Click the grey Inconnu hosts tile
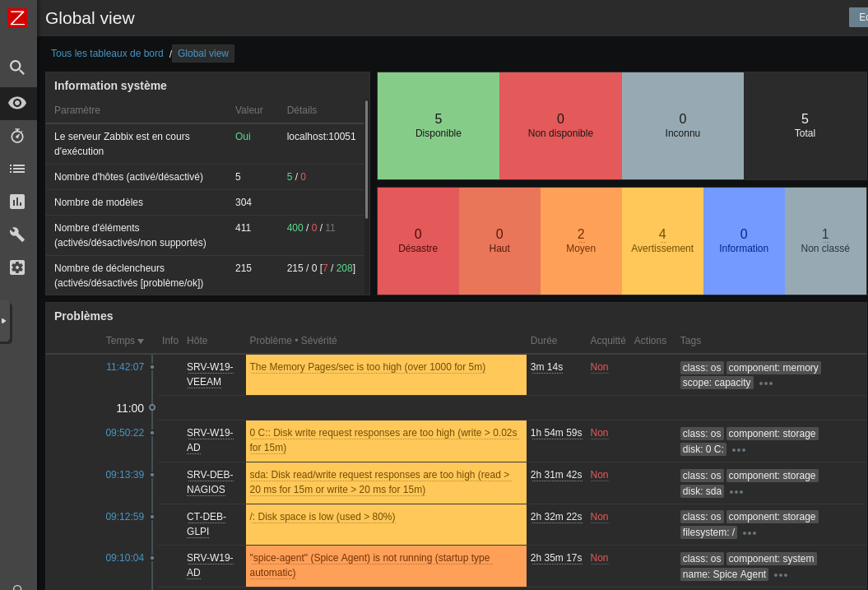This screenshot has width=868, height=590. pos(683,126)
